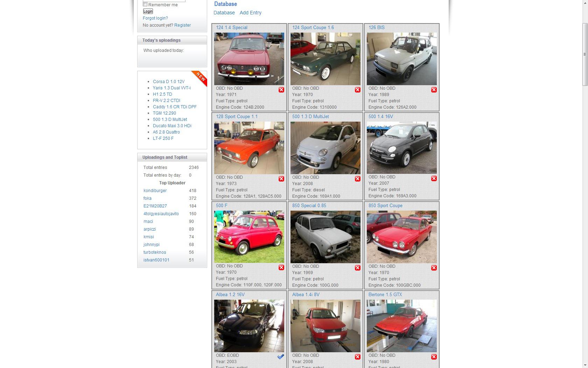Viewport: 588px width, 368px height.
Task: Click the red X icon on 500 1.3 D MultiJet card
Action: 358,179
